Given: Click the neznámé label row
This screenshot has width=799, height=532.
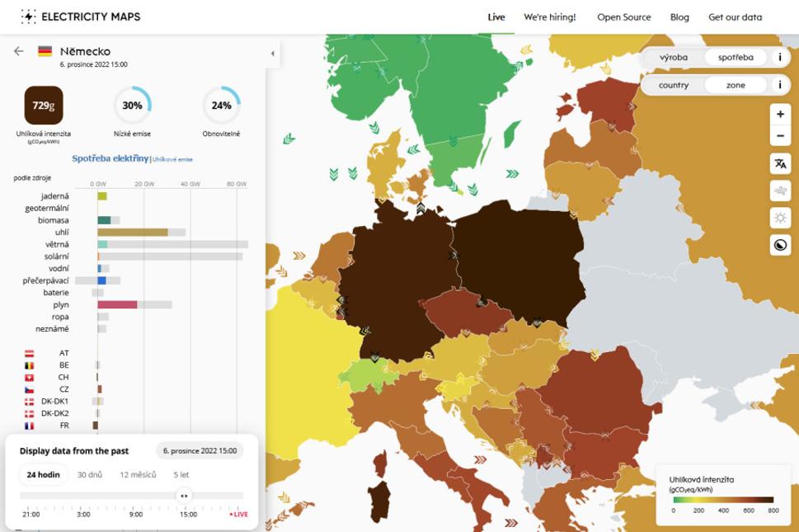Looking at the screenshot, I should tap(52, 329).
